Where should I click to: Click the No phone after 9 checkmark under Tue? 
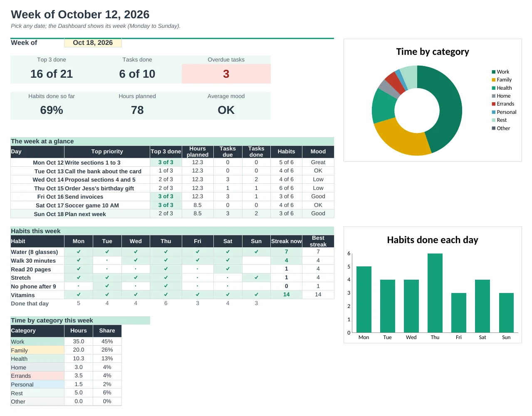pyautogui.click(x=107, y=286)
